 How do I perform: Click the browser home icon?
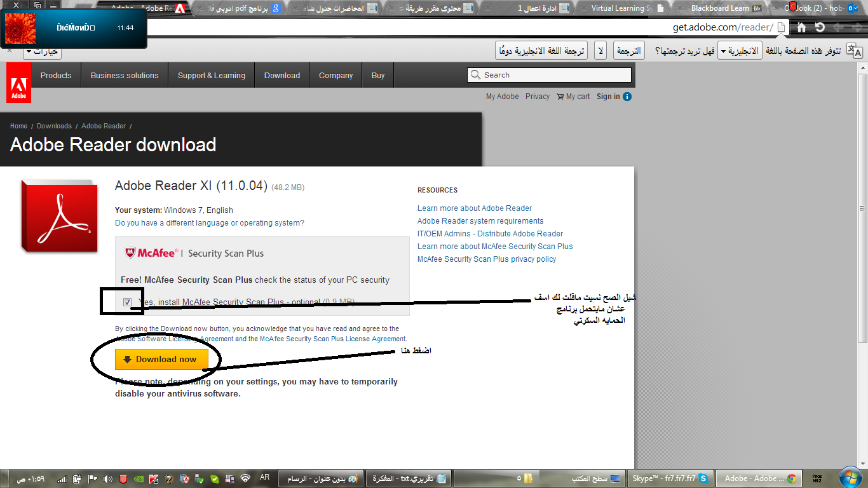[x=802, y=27]
